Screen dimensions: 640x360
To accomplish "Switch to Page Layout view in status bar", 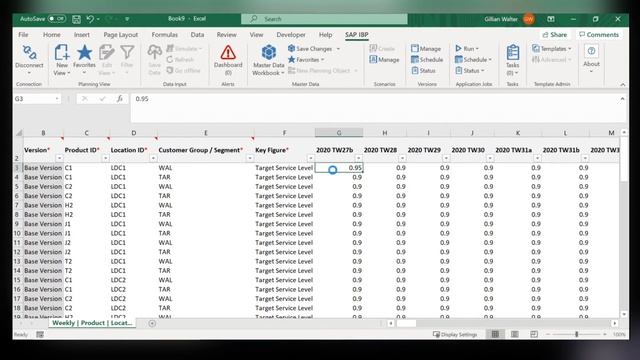I will point(515,334).
